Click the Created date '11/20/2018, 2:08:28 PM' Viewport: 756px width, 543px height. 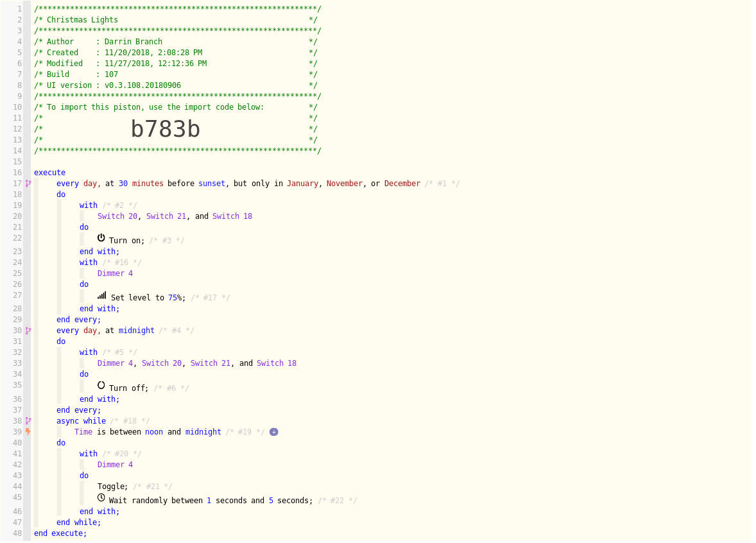click(154, 54)
